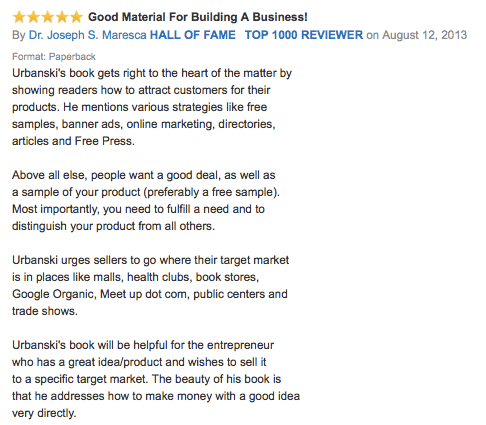The image size is (486, 425).
Task: Click the HALL OF FAME badge
Action: [193, 35]
